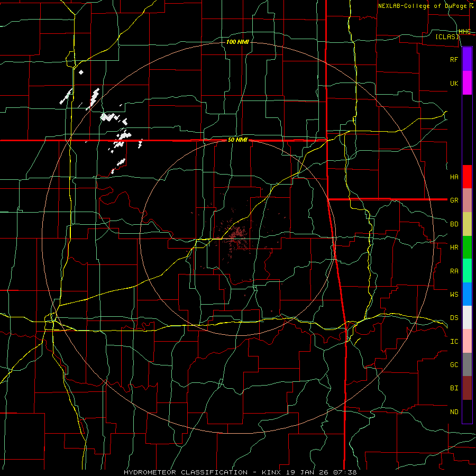Click the 100 NMI range ring label
Screen dimensions: 476x476
[237, 42]
